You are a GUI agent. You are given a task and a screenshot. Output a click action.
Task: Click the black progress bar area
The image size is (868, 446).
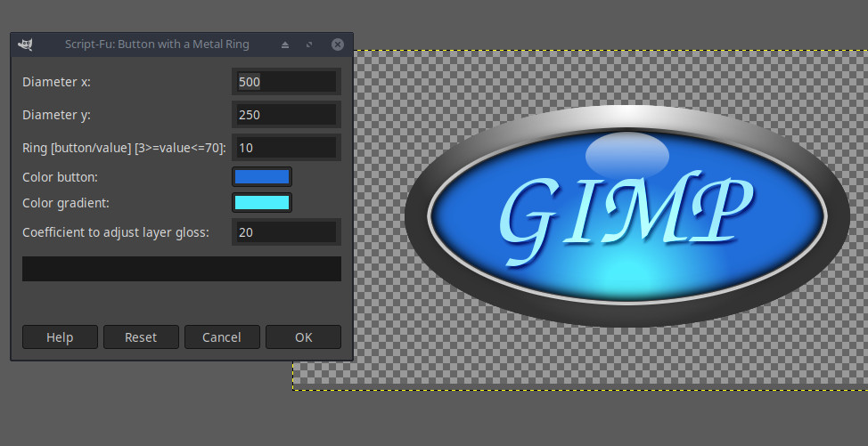click(x=182, y=269)
